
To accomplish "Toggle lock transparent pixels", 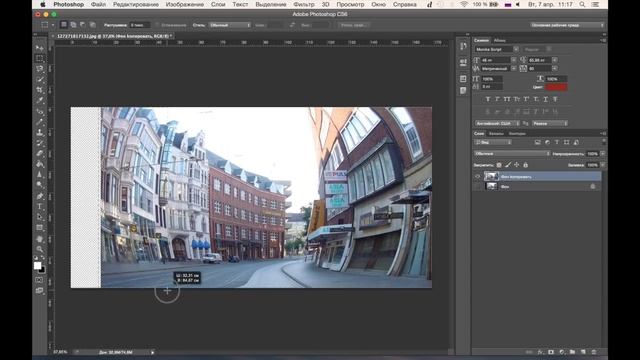I will 499,165.
